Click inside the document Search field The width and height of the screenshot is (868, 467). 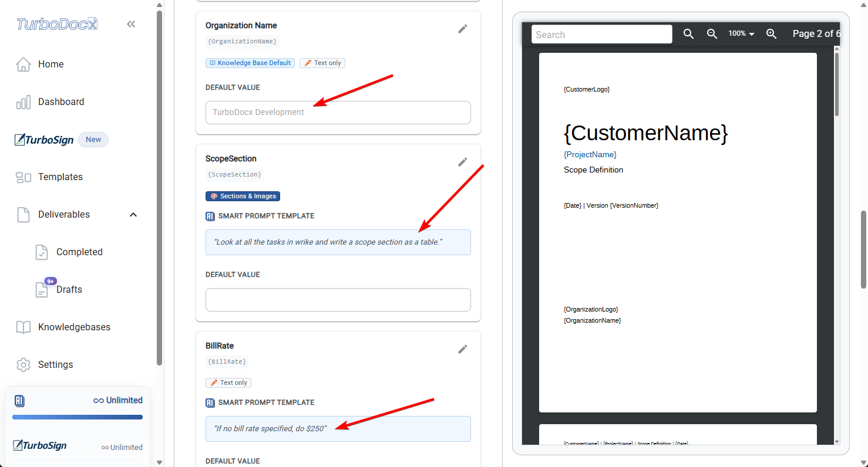[x=601, y=34]
